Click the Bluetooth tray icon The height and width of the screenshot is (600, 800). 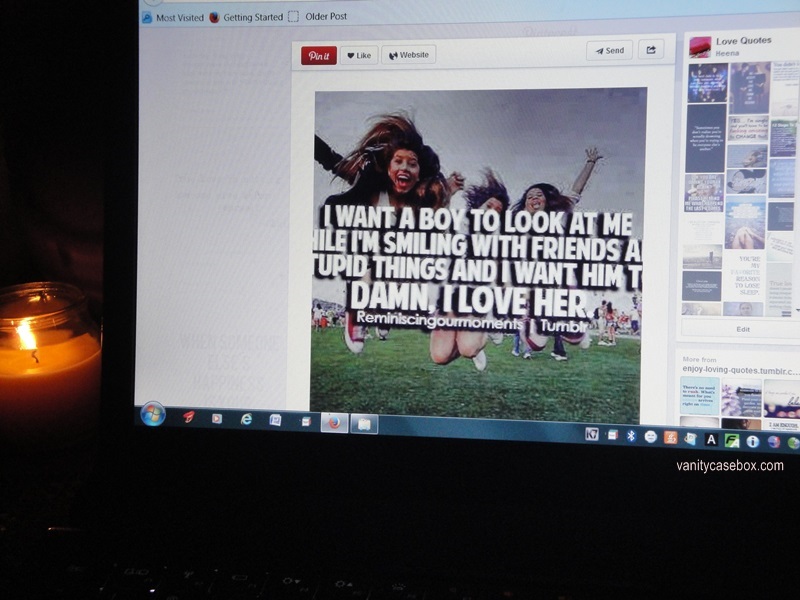pos(631,435)
